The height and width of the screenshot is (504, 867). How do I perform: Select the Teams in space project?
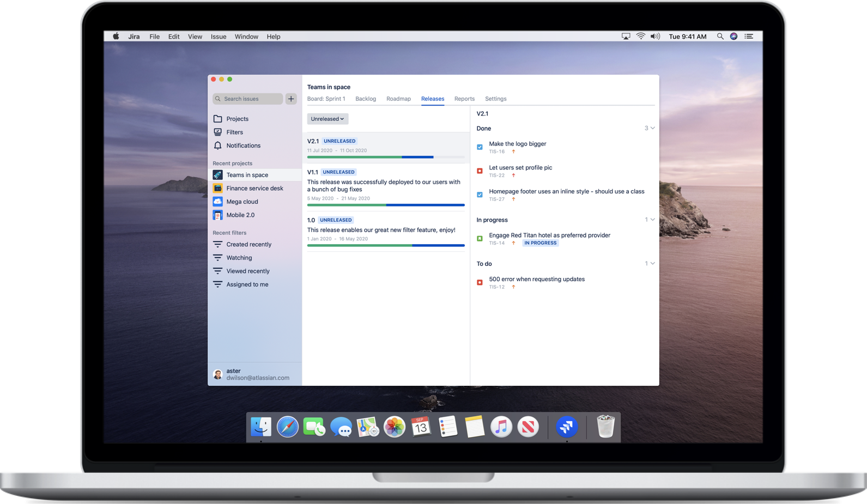tap(254, 175)
